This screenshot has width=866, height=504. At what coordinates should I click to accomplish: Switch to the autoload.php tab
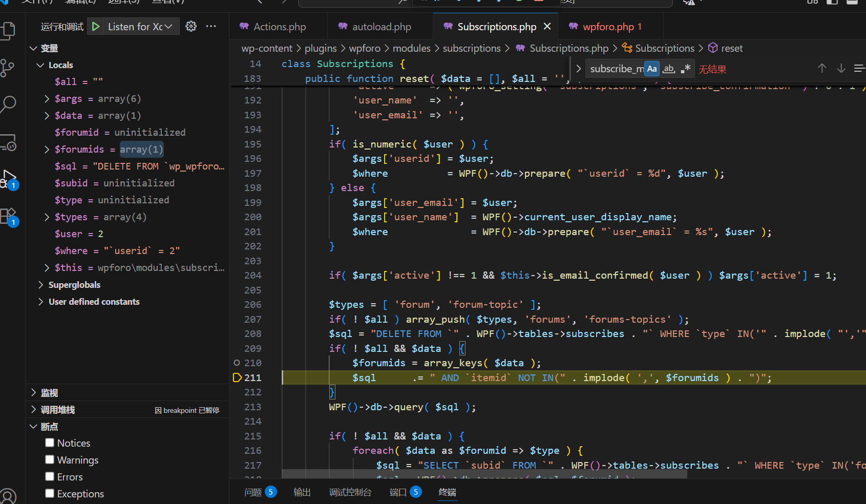[x=381, y=27]
